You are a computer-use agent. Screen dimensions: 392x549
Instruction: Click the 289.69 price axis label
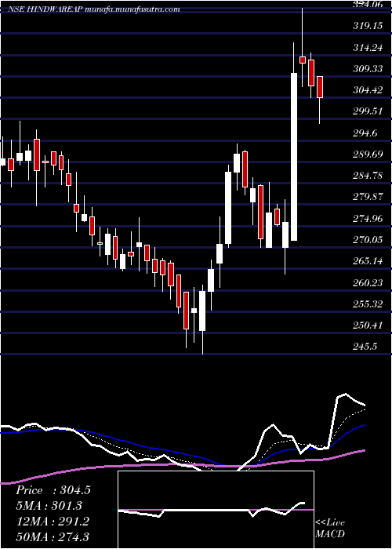coord(368,155)
